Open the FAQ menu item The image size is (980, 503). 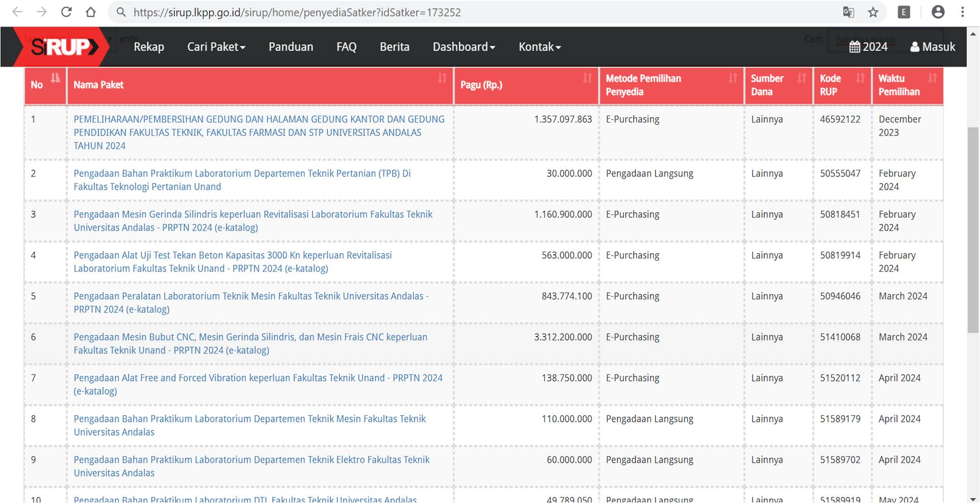[x=346, y=47]
